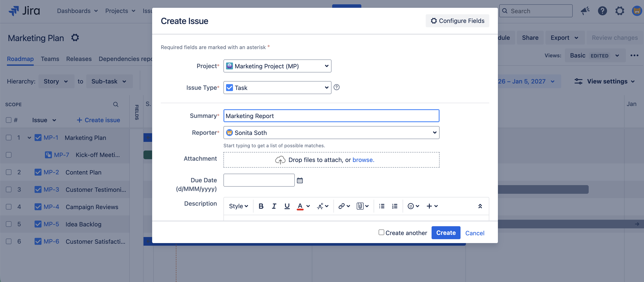Open the MP-4 issue link
The height and width of the screenshot is (282, 644).
51,207
